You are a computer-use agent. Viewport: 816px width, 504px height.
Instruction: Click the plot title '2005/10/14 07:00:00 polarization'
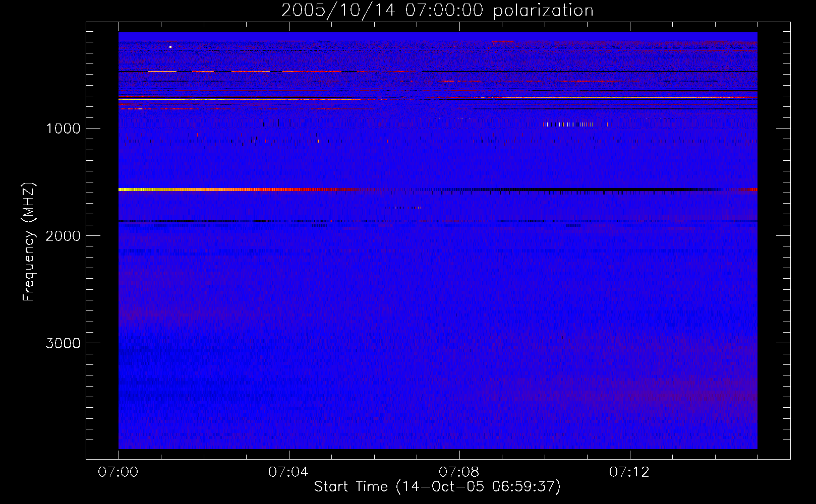click(437, 10)
